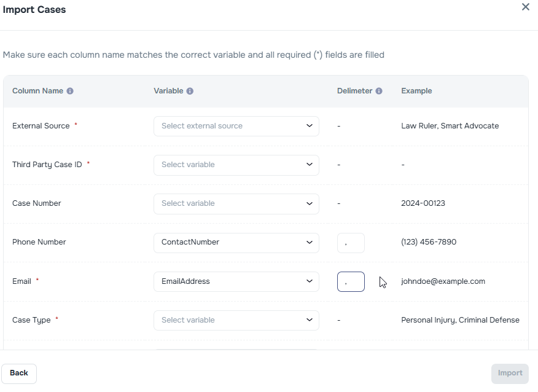Click the info icon beside Column Name

[70, 90]
